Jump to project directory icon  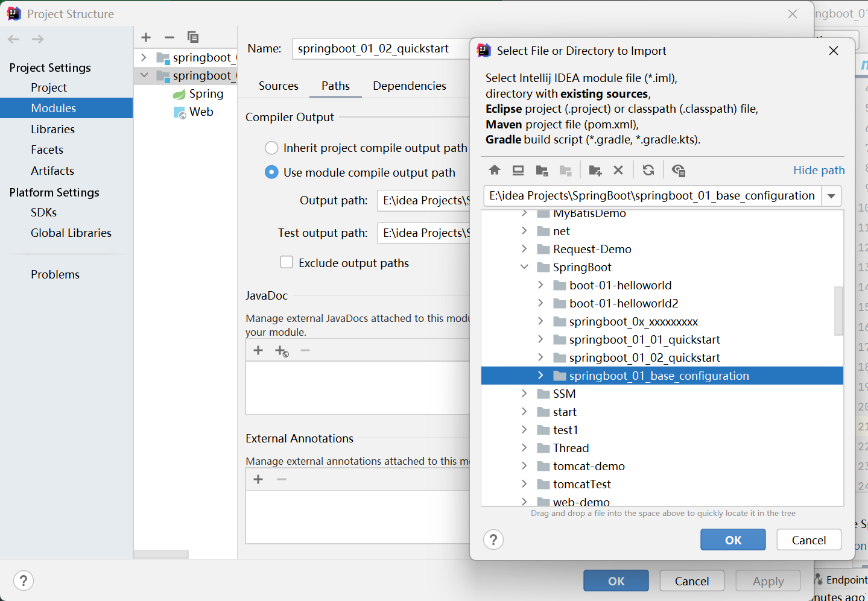point(542,170)
